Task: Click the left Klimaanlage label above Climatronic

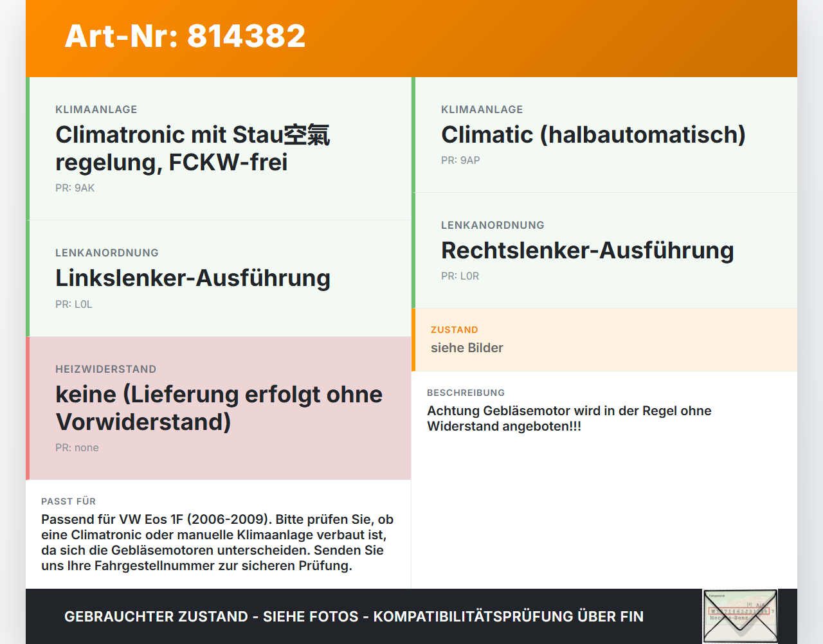Action: pos(96,109)
